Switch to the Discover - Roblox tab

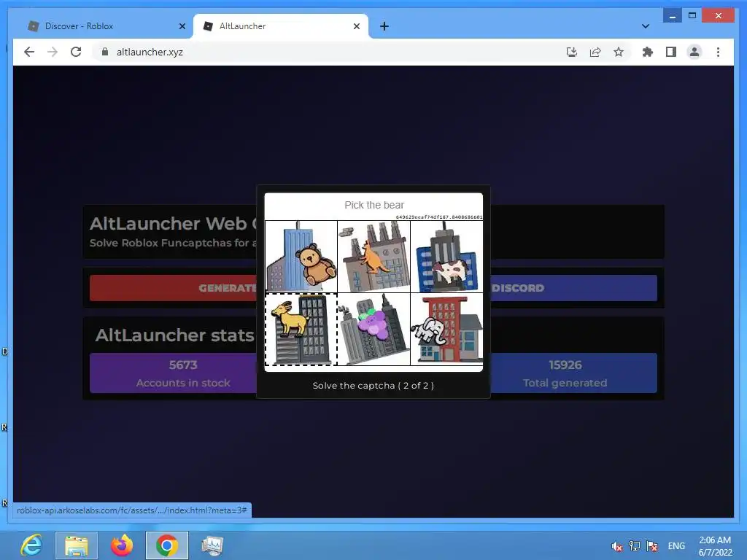106,26
